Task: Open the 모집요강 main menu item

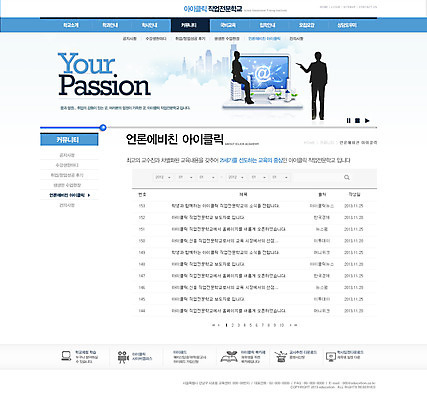Action: click(x=307, y=25)
